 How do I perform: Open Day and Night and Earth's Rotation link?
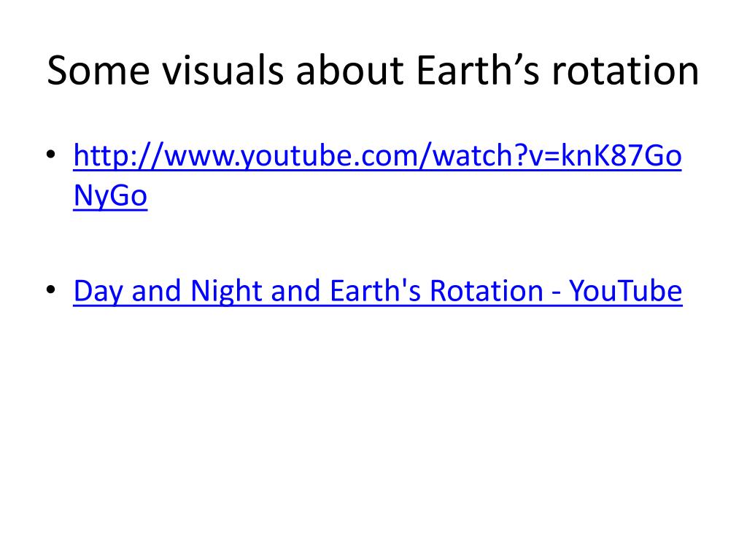coord(378,291)
